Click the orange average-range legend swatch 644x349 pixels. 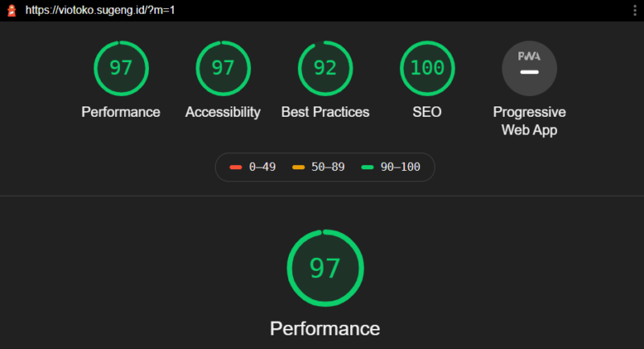click(x=298, y=167)
